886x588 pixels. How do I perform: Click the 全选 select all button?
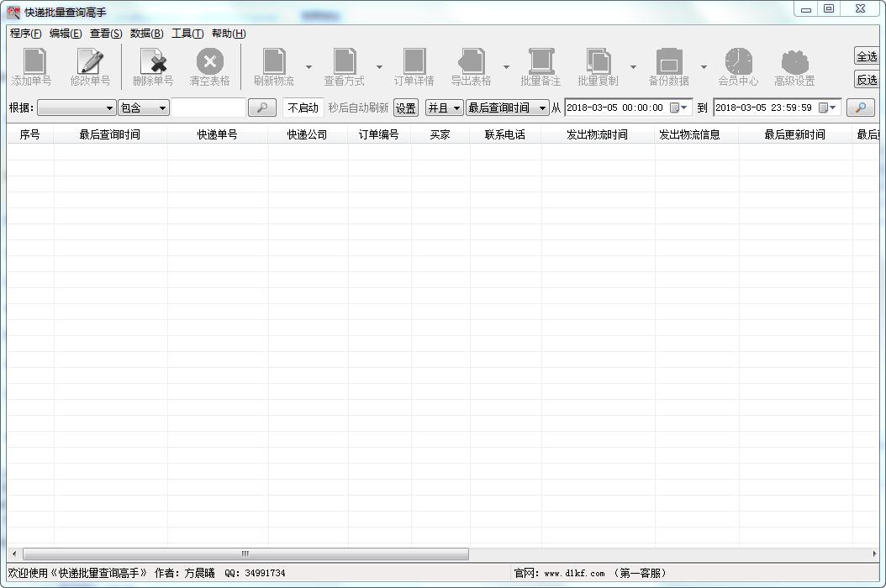pyautogui.click(x=867, y=56)
